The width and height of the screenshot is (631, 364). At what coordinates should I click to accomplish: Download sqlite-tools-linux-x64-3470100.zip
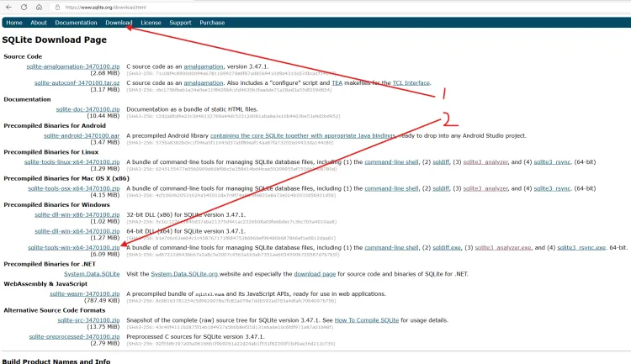pyautogui.click(x=72, y=161)
